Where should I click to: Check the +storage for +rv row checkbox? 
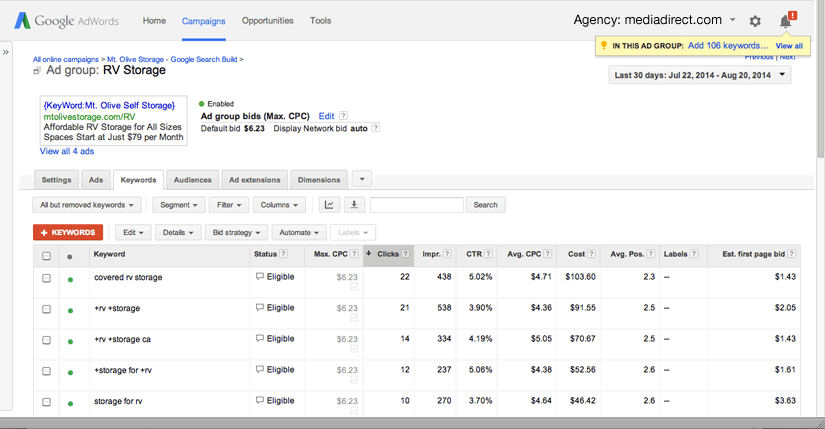[46, 371]
